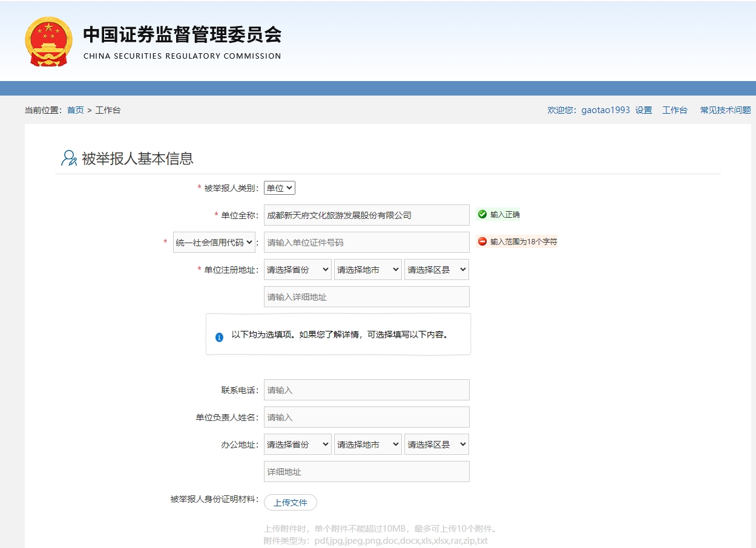
Task: Open the 设置 link near the username
Action: pyautogui.click(x=643, y=110)
